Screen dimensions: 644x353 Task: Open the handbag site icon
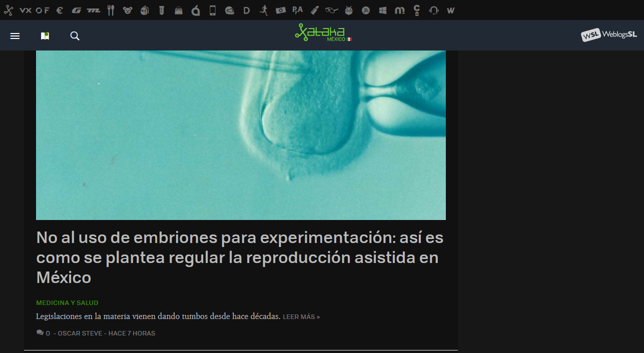(x=178, y=9)
